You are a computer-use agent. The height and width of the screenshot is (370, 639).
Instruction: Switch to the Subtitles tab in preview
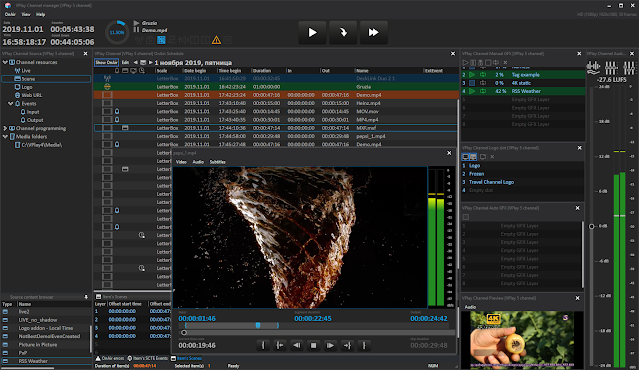point(218,162)
